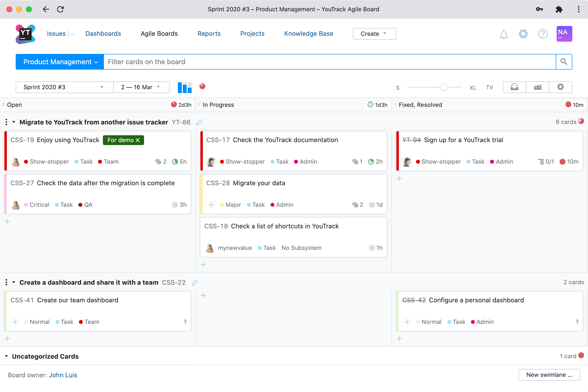Collapse the Create a dashboard swimlane
Screen dimensions: 588x392
(13, 282)
